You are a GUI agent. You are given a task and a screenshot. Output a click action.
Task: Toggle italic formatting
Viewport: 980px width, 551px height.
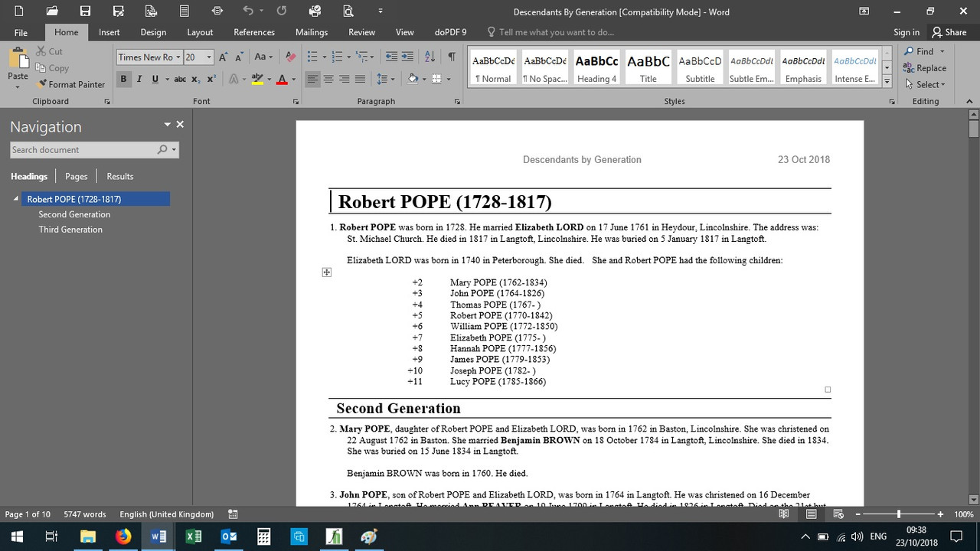click(x=139, y=79)
